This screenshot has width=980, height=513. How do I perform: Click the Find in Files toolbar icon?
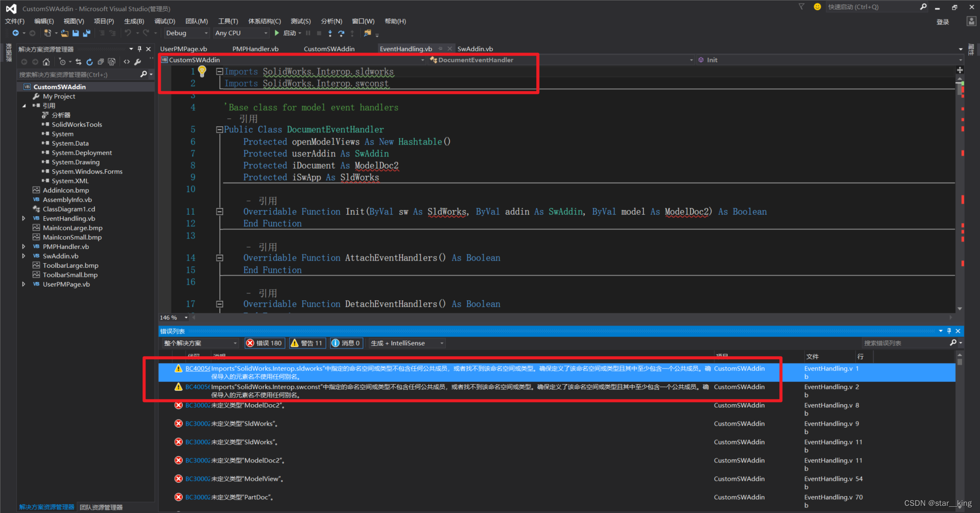[367, 33]
